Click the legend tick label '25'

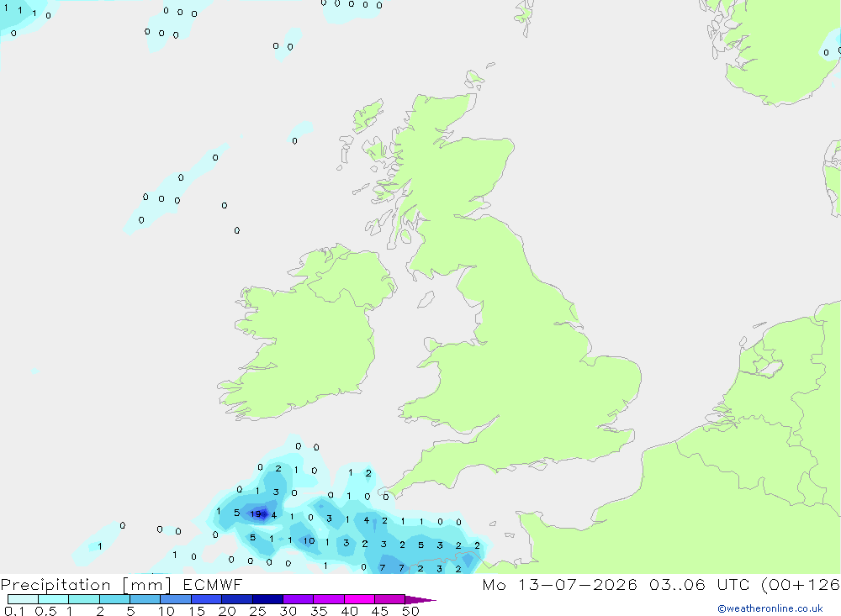pyautogui.click(x=257, y=611)
